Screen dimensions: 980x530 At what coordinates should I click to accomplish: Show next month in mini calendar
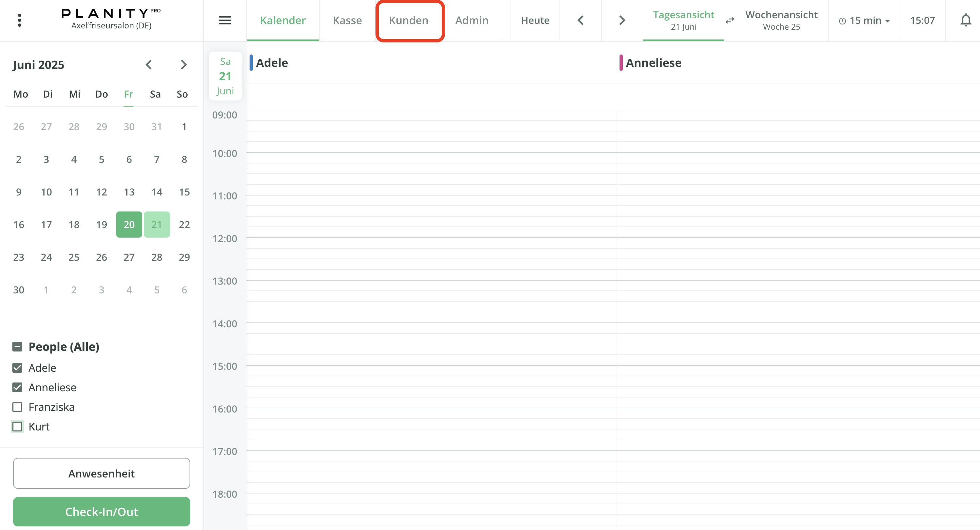coord(183,65)
